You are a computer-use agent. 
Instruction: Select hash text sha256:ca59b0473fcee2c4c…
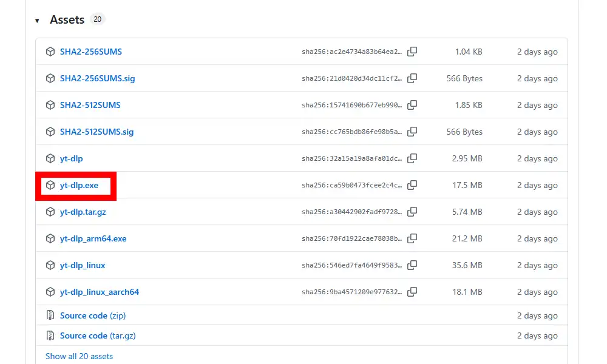352,185
